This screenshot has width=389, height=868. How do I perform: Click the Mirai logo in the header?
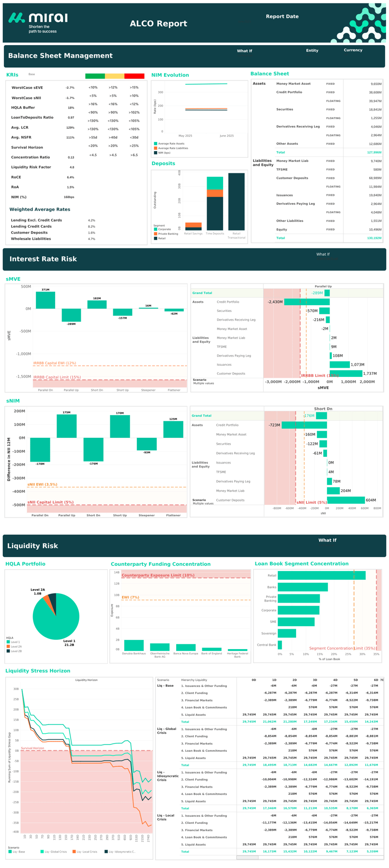click(x=38, y=22)
